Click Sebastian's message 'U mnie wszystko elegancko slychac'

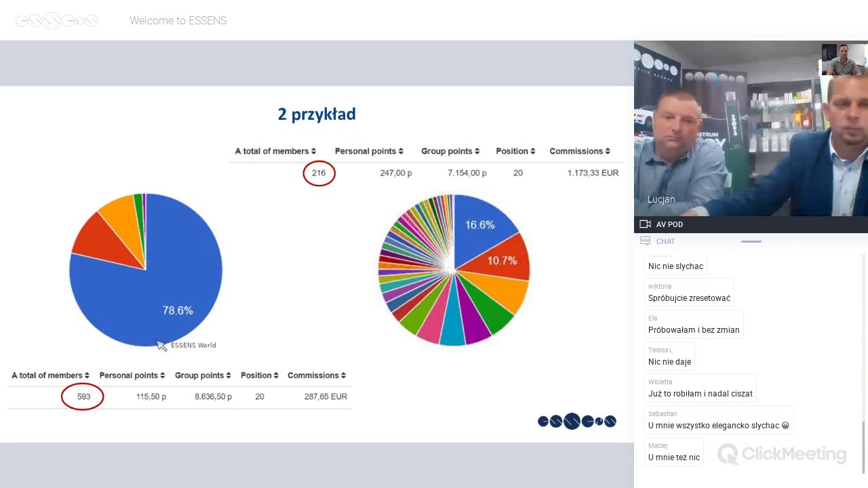719,426
